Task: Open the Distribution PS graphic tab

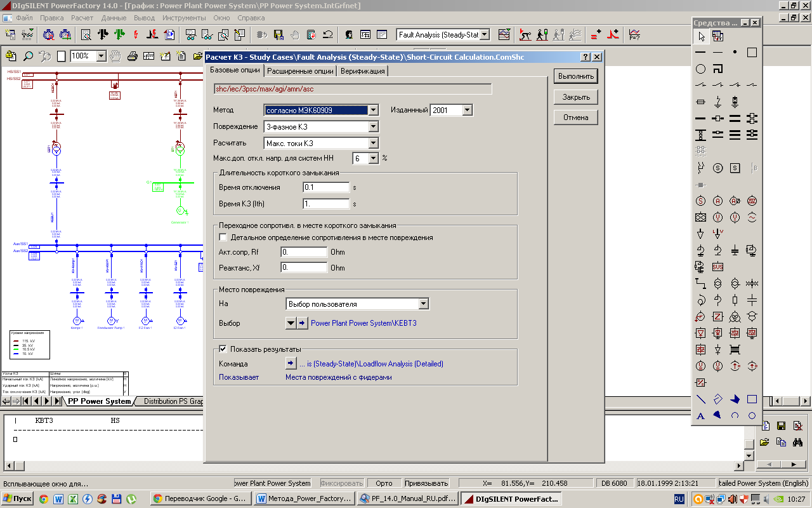Action: point(173,401)
